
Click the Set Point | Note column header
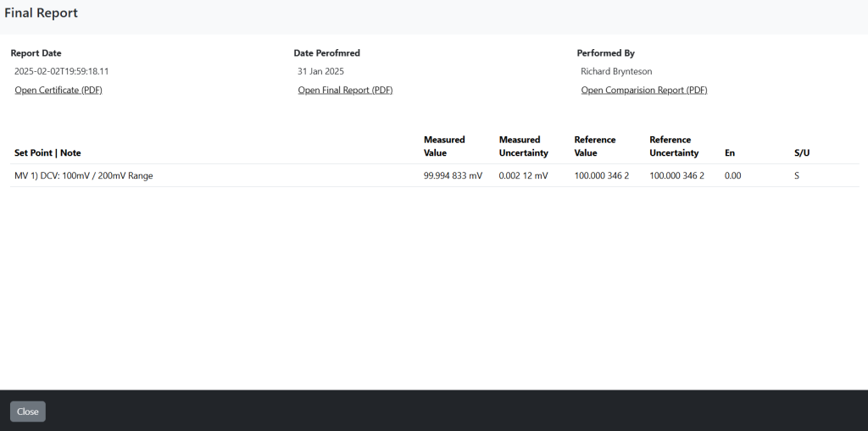[x=47, y=152]
